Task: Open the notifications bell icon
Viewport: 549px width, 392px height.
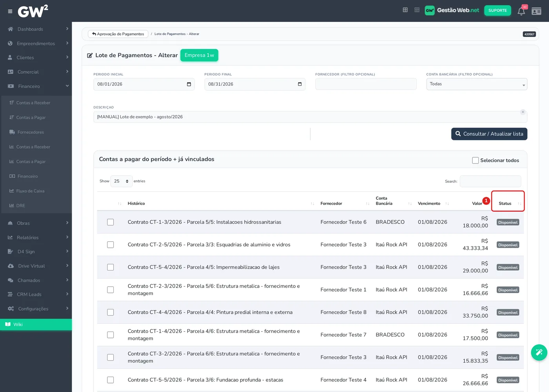Action: tap(521, 11)
